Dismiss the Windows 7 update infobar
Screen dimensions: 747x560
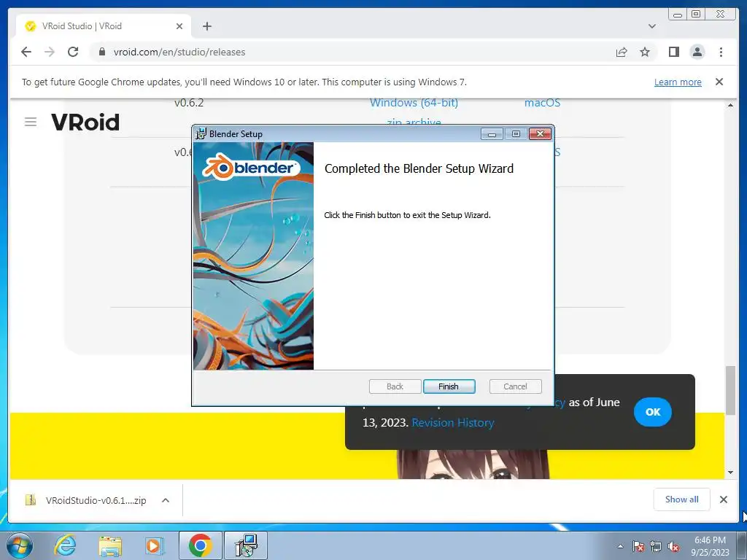[x=719, y=82]
